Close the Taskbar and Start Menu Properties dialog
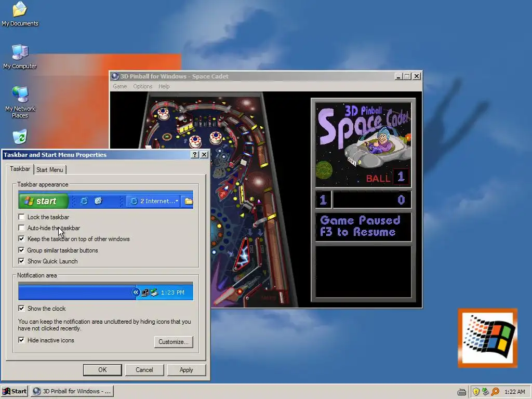Viewport: 532px width, 399px height. [x=204, y=155]
